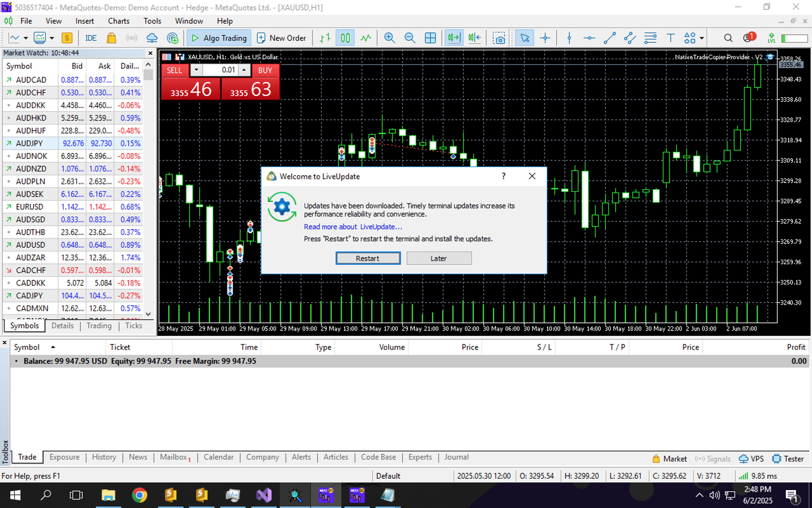Click Later in LiveUpdate dialog

(x=439, y=258)
